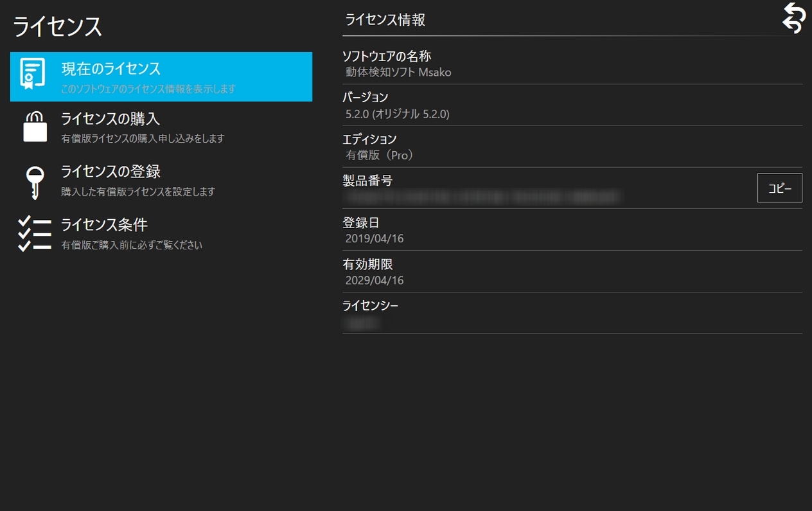Click the ライセンス情報 section header

pyautogui.click(x=385, y=20)
